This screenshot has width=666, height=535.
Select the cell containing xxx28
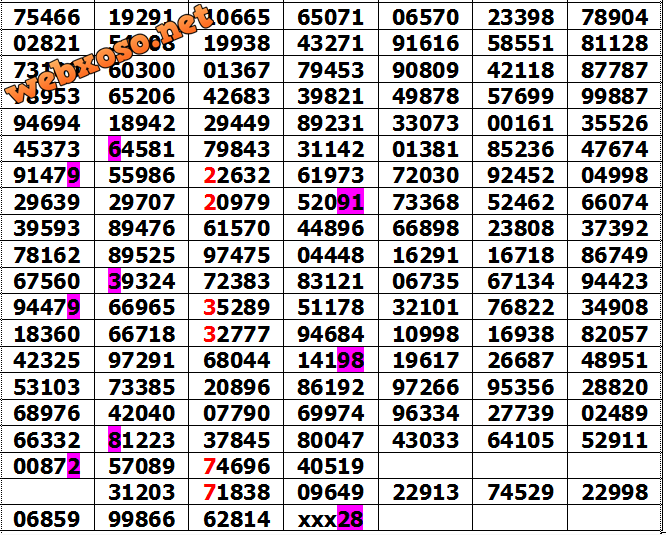click(x=331, y=519)
